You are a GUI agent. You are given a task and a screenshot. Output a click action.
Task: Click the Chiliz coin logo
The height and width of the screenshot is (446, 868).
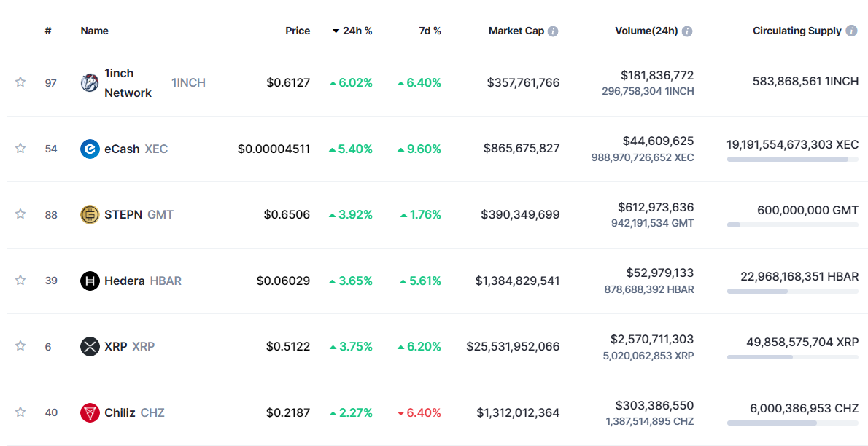coord(90,412)
